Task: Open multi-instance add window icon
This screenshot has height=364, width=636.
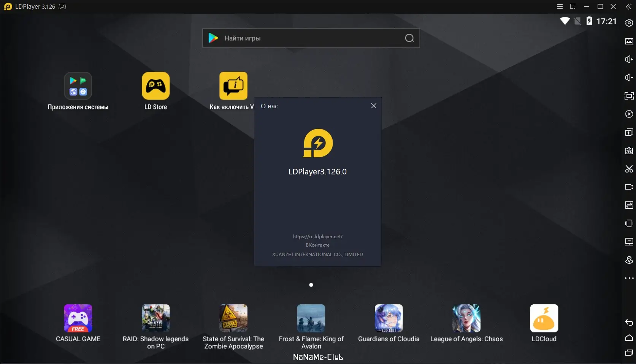Action: 629,132
